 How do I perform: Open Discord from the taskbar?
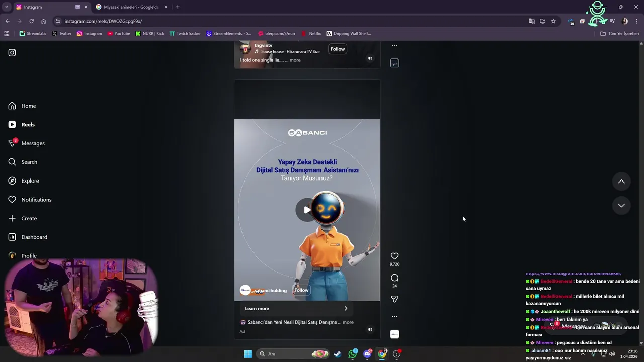point(367,354)
